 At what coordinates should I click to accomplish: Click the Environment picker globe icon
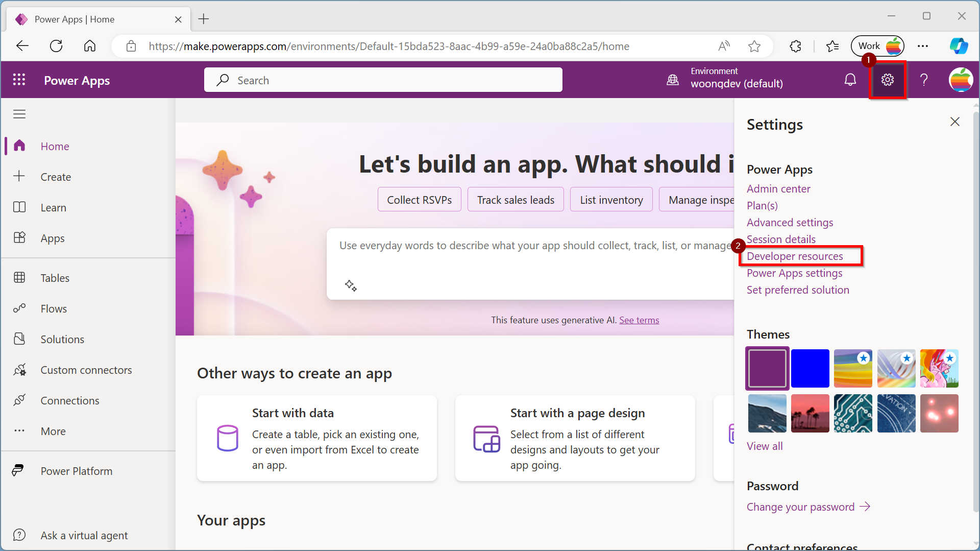click(x=673, y=80)
